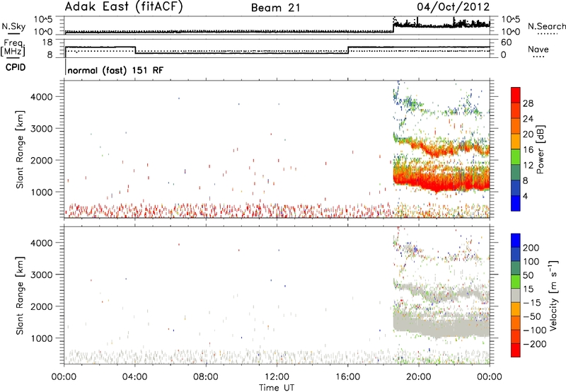Click the '16:00' time tick label
This screenshot has height=392, width=566.
[x=347, y=377]
